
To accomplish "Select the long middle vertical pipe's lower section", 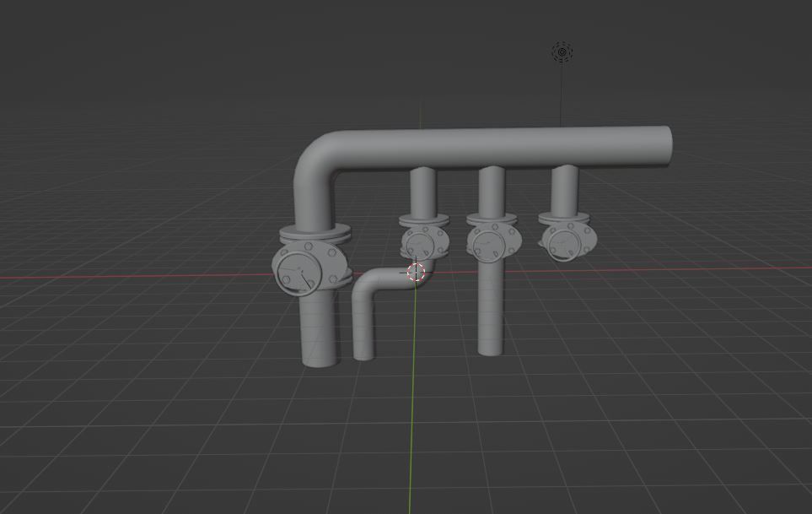I will pyautogui.click(x=490, y=307).
